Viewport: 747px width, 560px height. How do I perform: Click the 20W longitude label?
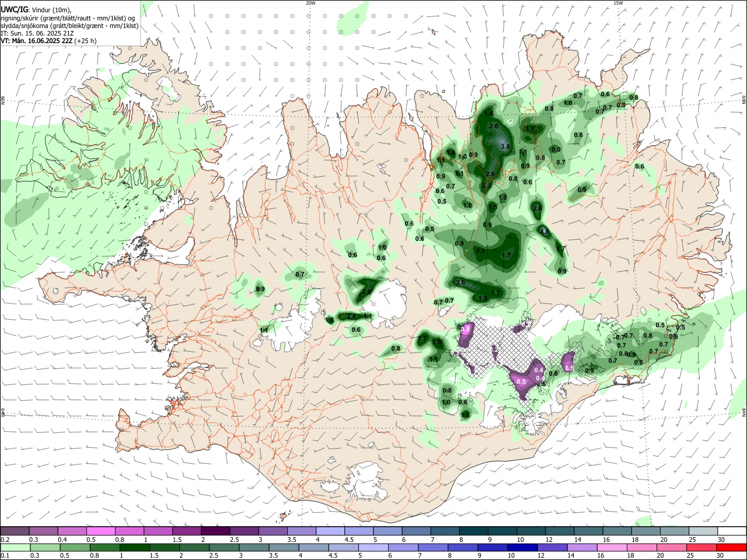coord(310,3)
